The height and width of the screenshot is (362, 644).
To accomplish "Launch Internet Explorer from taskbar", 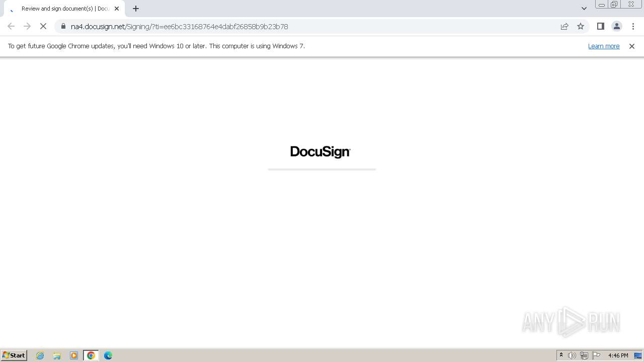I will tap(40, 355).
